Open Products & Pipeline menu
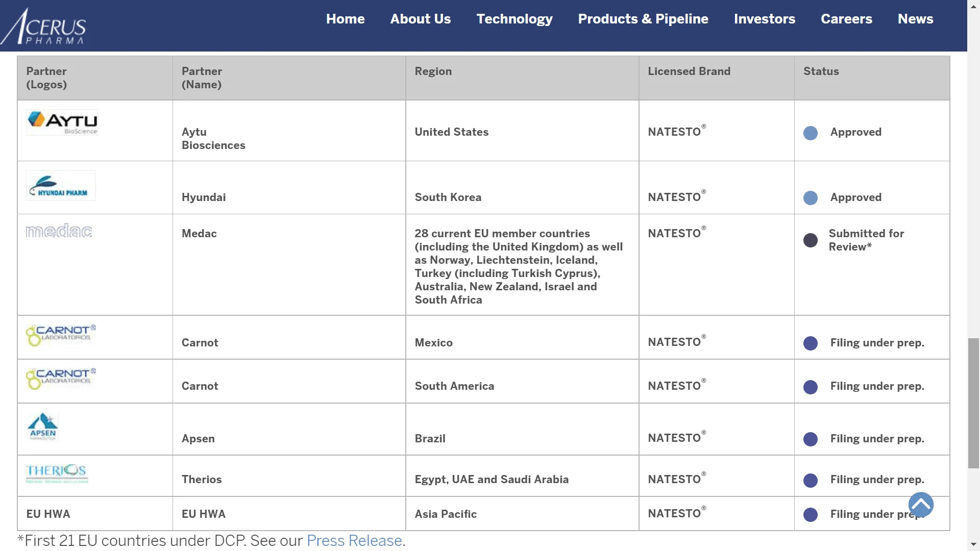This screenshot has width=980, height=551. tap(643, 19)
